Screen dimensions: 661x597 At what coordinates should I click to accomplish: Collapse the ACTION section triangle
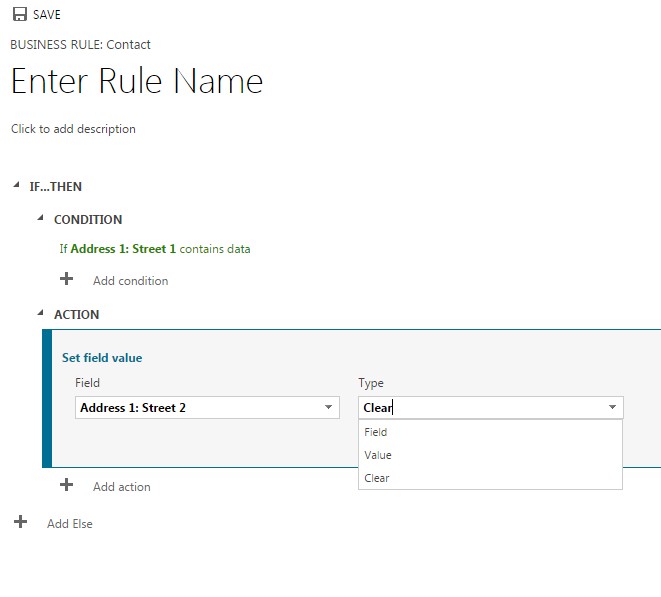click(40, 314)
